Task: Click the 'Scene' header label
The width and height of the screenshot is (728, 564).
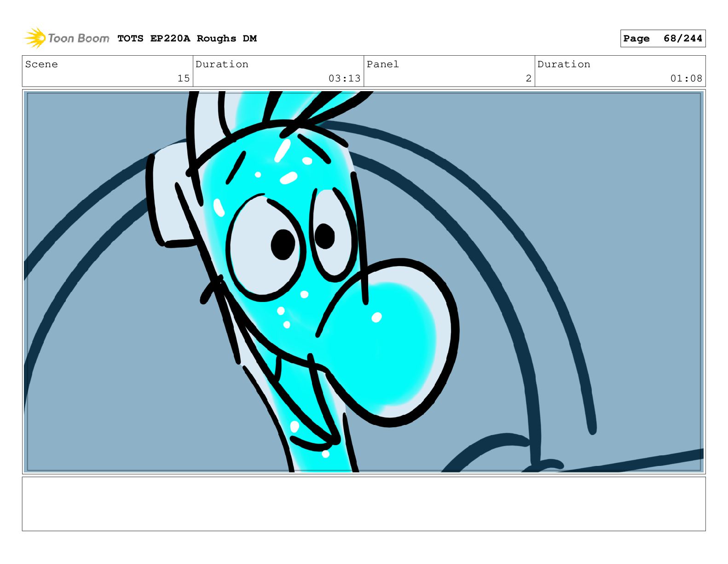Action: click(41, 64)
